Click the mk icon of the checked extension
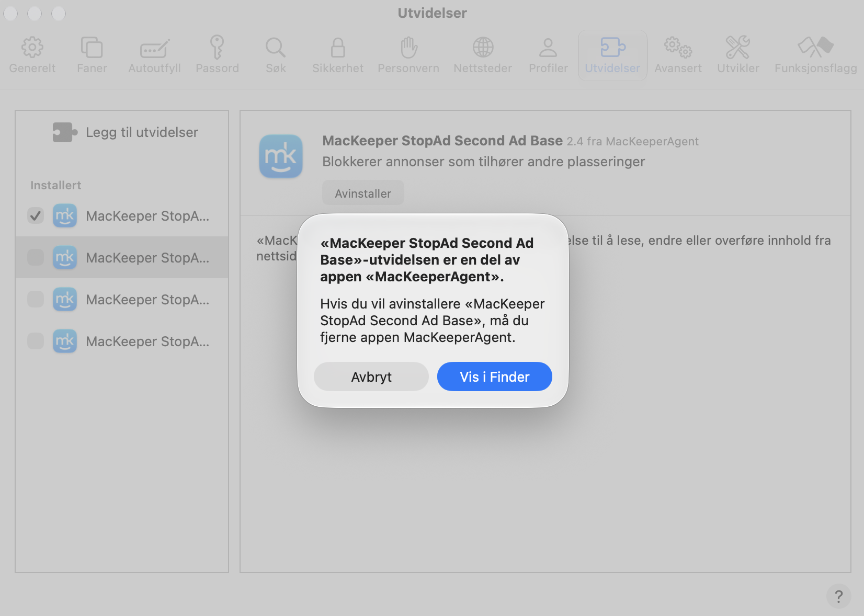Viewport: 864px width, 616px height. (x=65, y=215)
